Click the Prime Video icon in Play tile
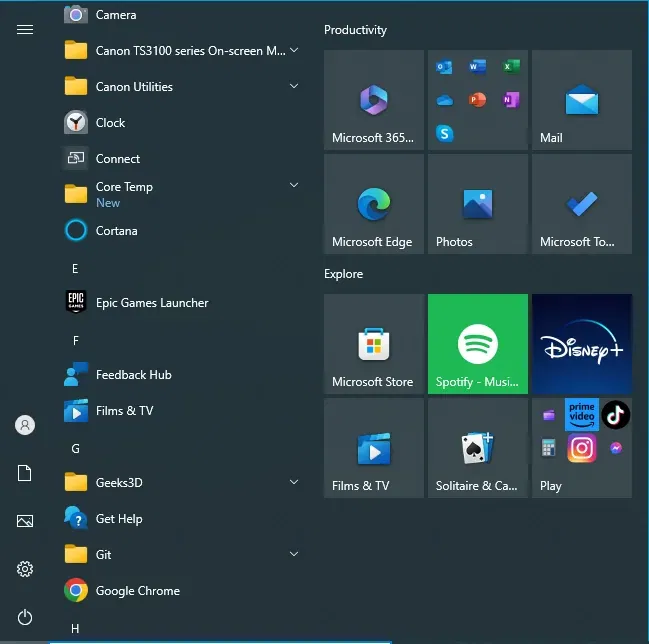Screen dimensions: 649x644 tap(582, 414)
